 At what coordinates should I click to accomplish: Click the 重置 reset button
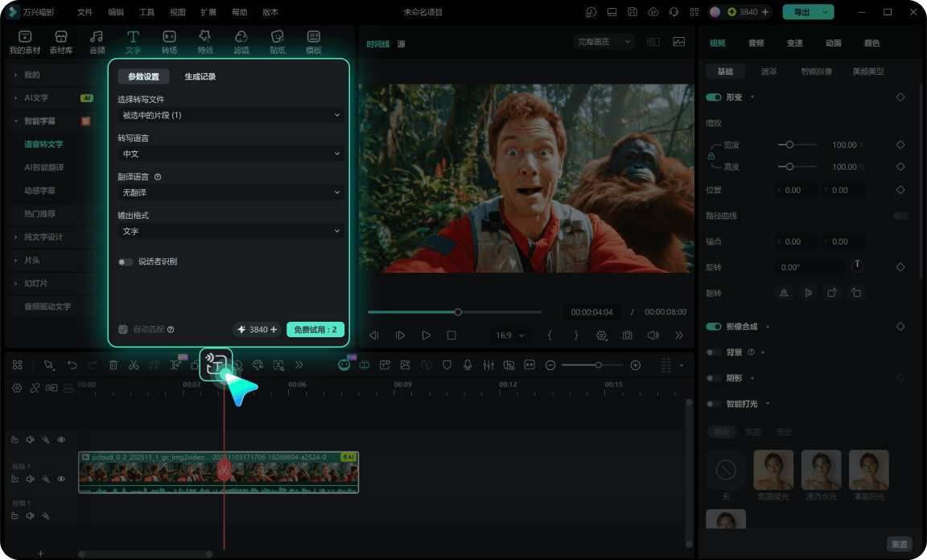899,544
